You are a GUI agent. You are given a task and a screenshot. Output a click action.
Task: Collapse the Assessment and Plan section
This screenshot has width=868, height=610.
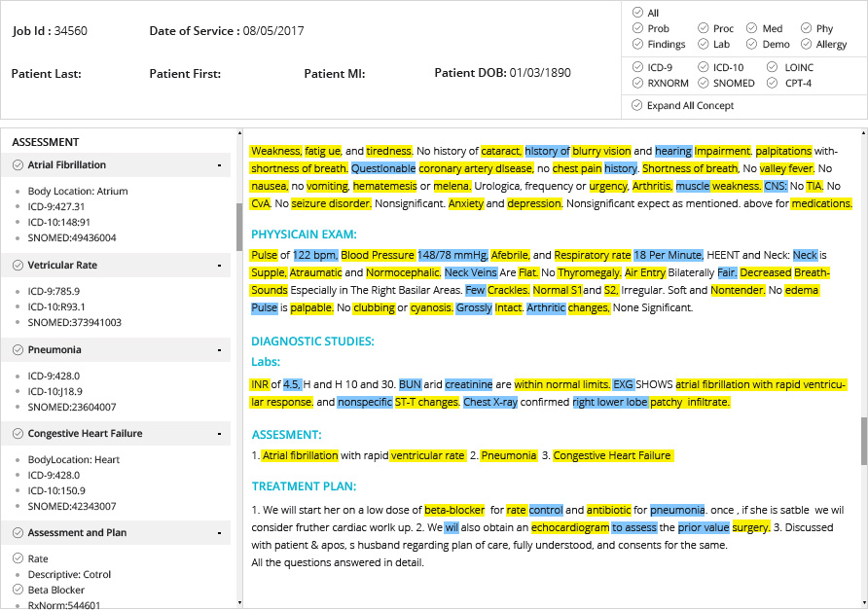[x=220, y=532]
